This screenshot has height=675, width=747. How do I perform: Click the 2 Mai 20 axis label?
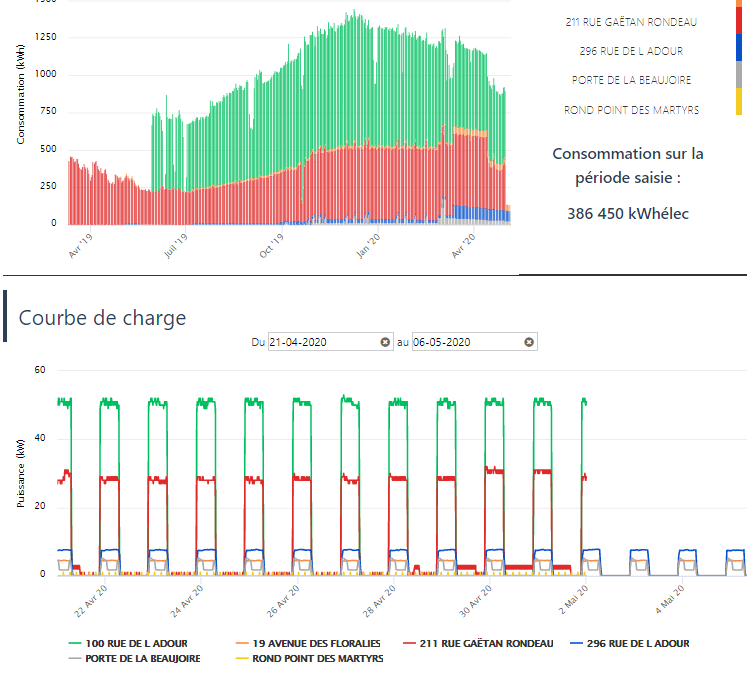point(573,600)
